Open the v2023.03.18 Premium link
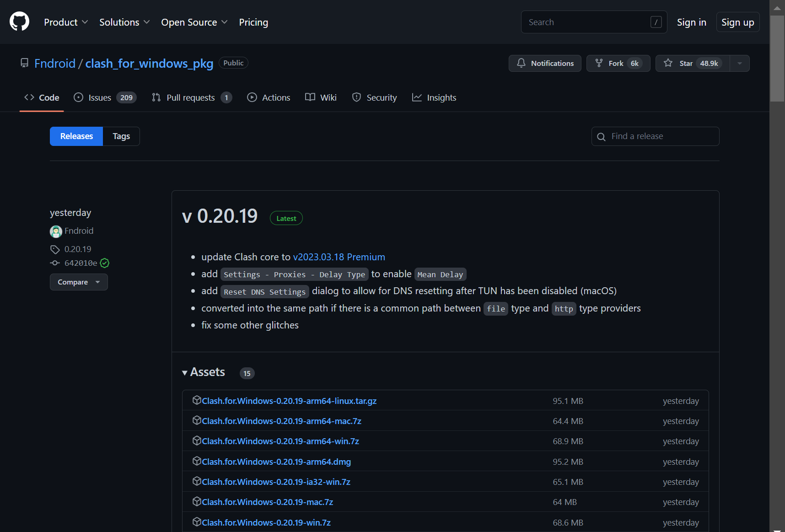Image resolution: width=785 pixels, height=532 pixels. pos(339,257)
